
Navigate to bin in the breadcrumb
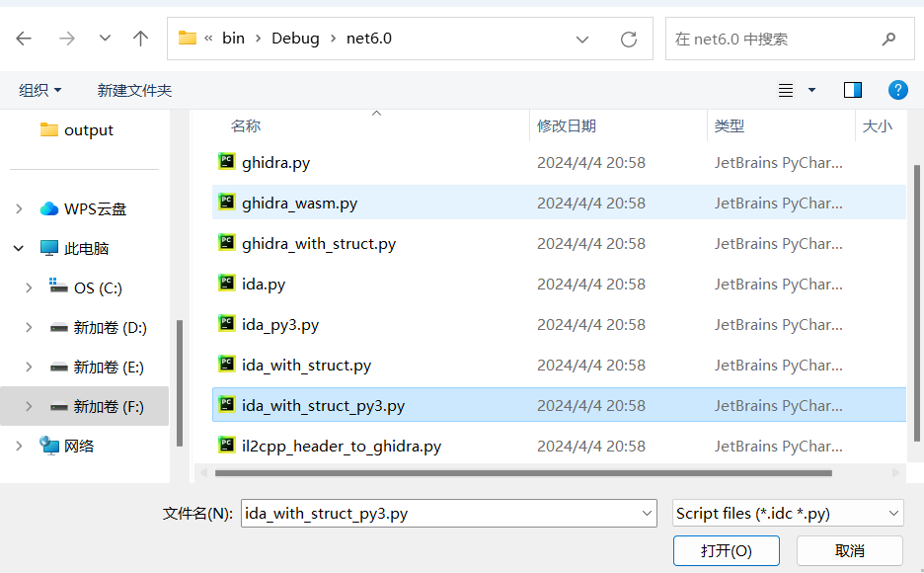click(233, 39)
